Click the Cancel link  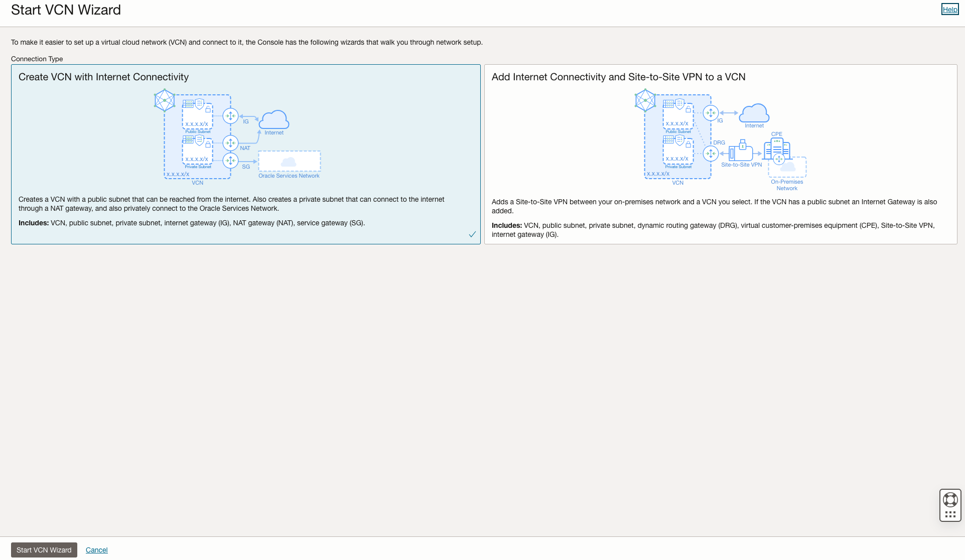click(x=96, y=550)
